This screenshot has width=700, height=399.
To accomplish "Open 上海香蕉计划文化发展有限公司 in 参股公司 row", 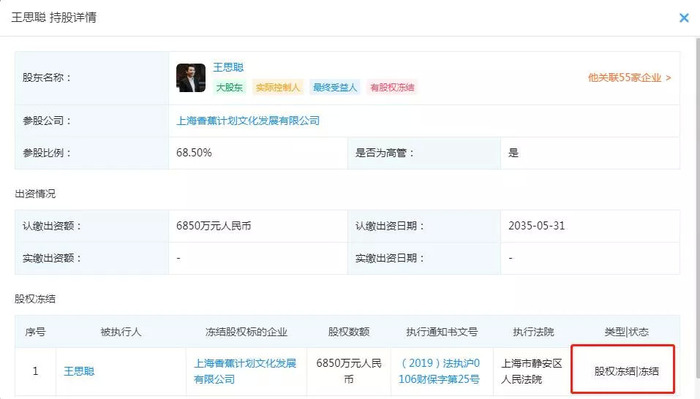I will (x=248, y=121).
